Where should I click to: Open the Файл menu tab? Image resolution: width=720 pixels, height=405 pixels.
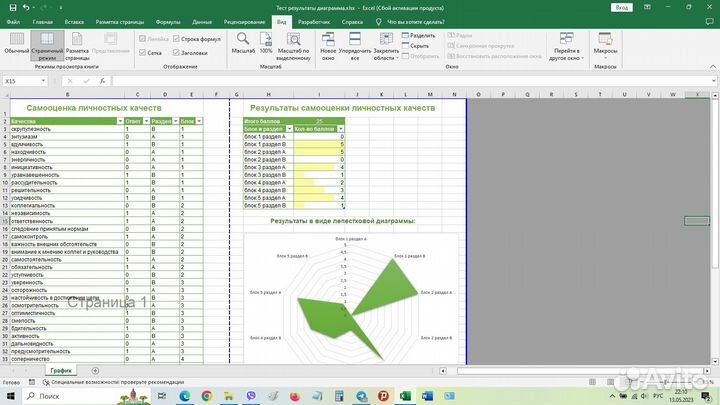(x=13, y=22)
